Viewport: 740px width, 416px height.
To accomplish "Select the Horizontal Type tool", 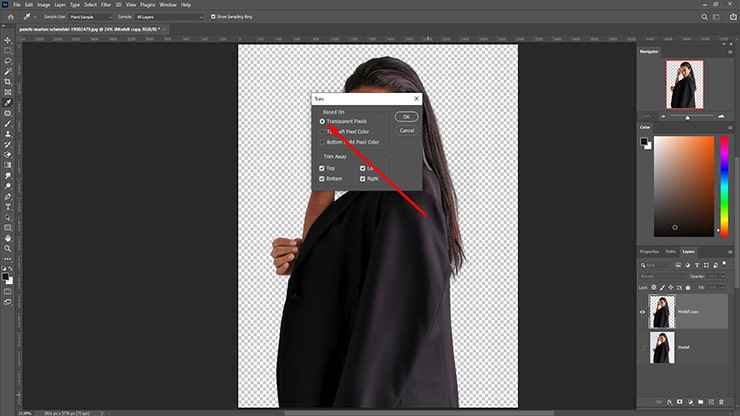I will [x=8, y=207].
